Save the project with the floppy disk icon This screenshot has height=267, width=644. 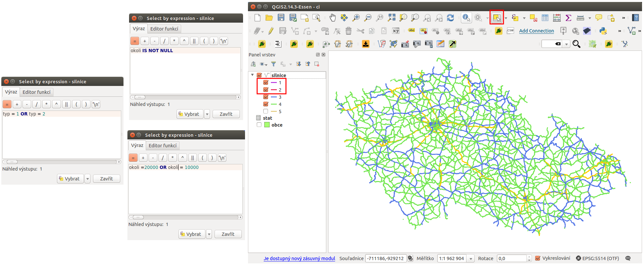[281, 18]
